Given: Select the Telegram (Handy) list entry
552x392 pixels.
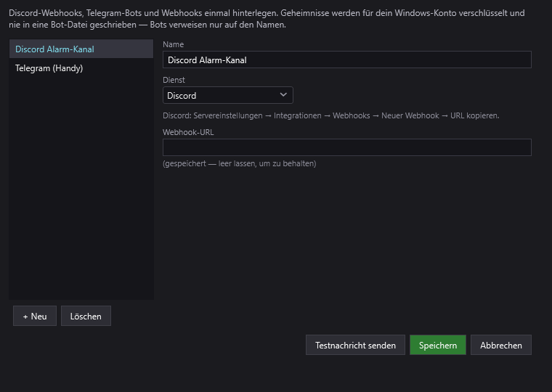Looking at the screenshot, I should [81, 68].
